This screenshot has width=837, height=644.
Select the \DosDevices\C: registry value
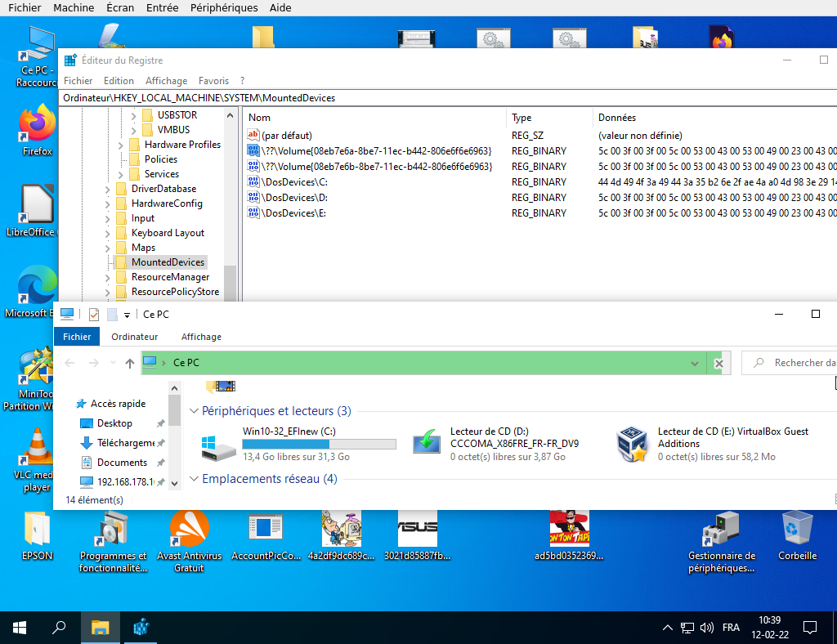click(294, 182)
